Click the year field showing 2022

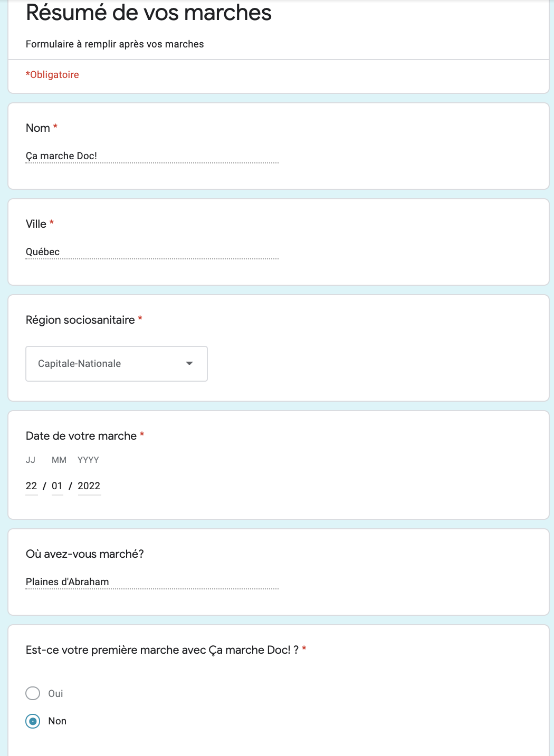tap(89, 486)
